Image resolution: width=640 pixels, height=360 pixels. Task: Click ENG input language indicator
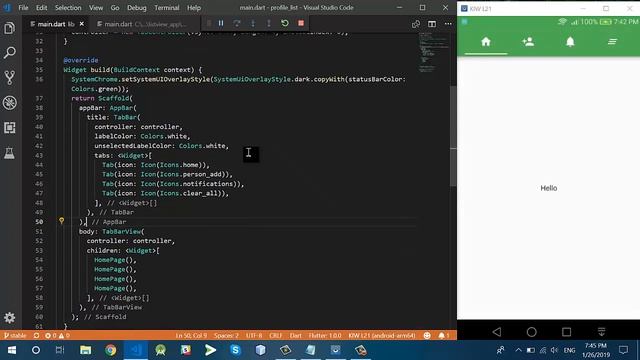coord(569,350)
